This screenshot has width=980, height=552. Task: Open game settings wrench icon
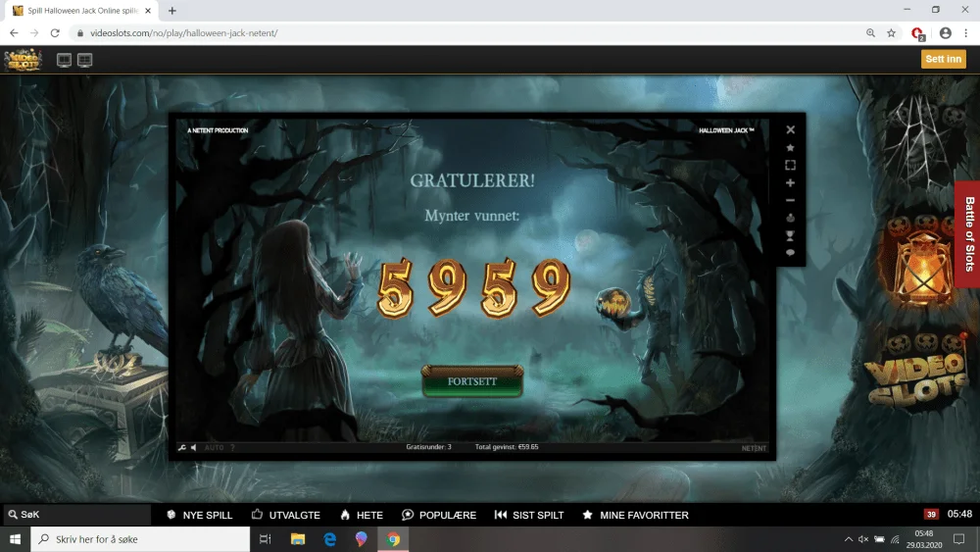coord(182,448)
